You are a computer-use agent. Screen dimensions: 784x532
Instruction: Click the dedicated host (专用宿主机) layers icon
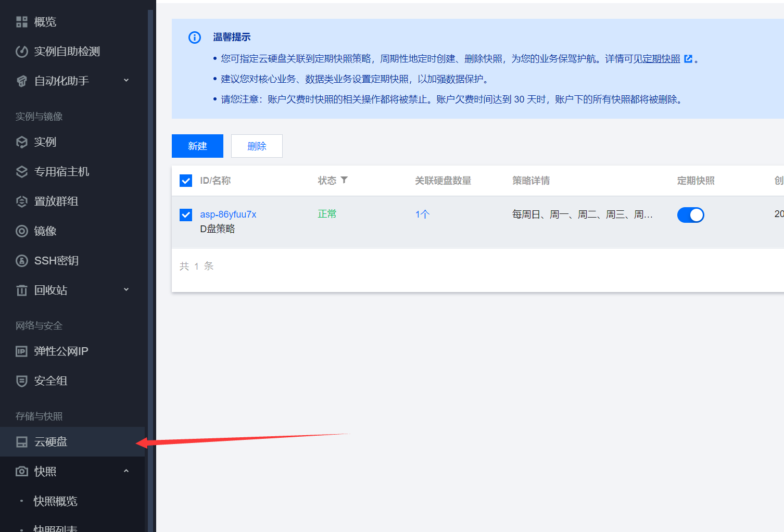22,172
